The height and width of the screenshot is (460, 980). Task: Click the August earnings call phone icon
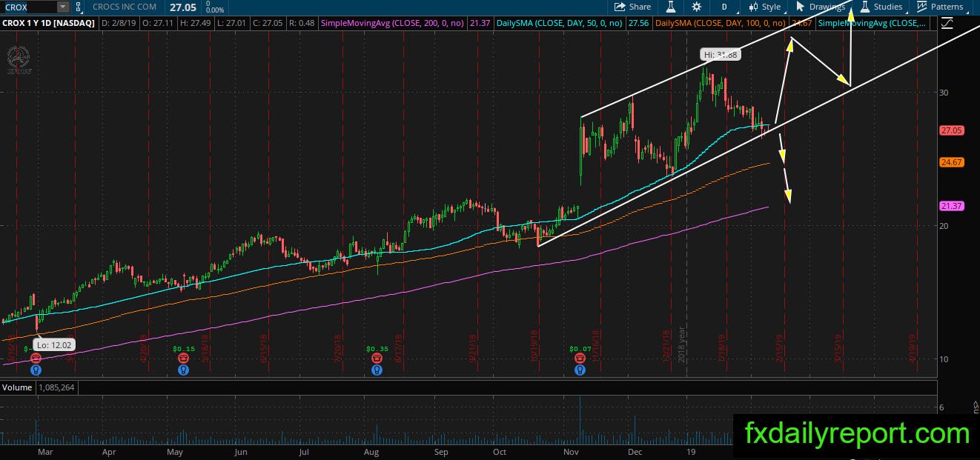377,358
